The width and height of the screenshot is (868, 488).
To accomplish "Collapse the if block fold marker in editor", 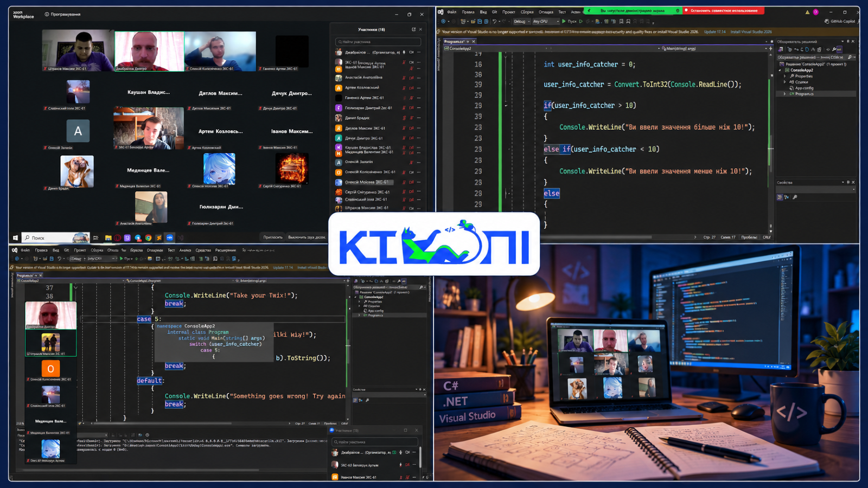I will 506,105.
